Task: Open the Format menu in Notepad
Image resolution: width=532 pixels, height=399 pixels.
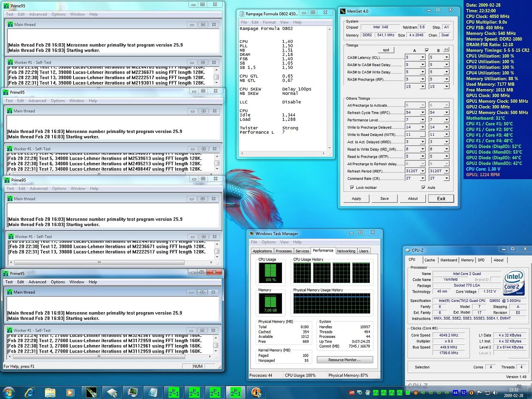Action: [269, 22]
